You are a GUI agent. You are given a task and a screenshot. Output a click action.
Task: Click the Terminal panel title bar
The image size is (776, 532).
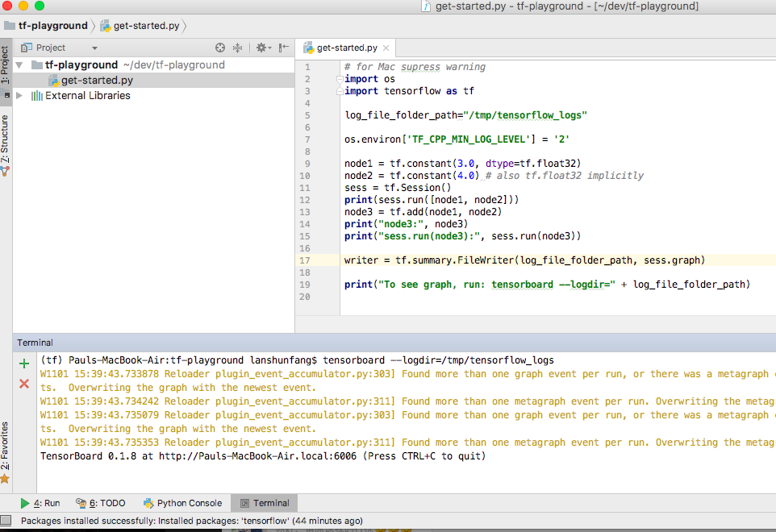[394, 343]
